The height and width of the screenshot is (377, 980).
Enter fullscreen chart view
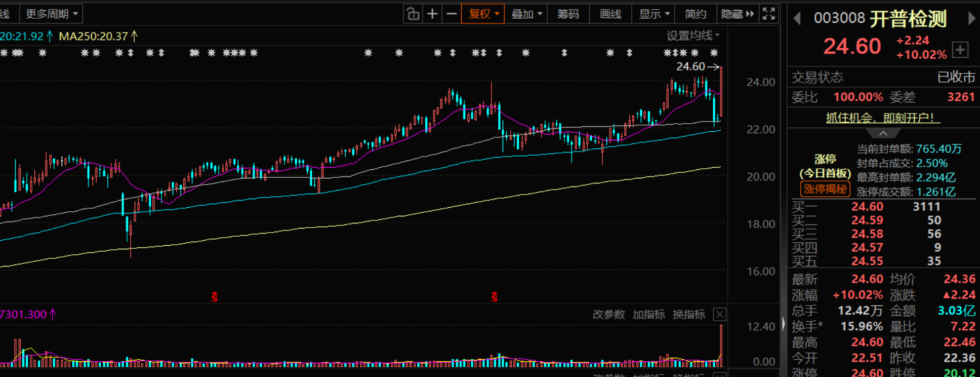(x=768, y=14)
